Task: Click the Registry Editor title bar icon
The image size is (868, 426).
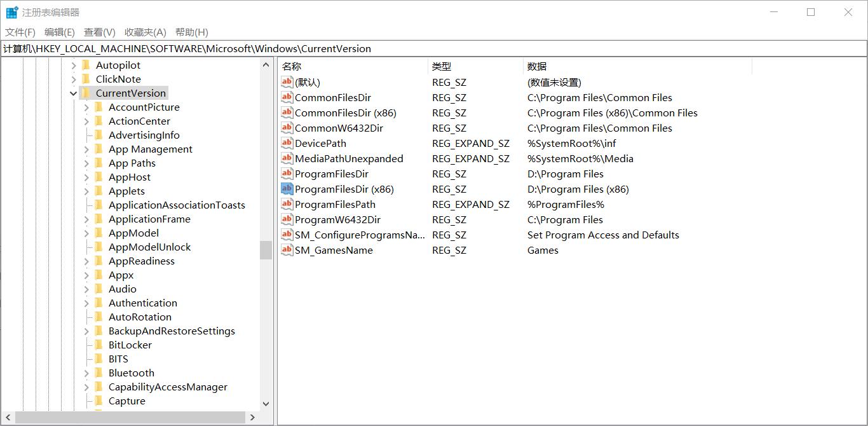Action: tap(11, 11)
